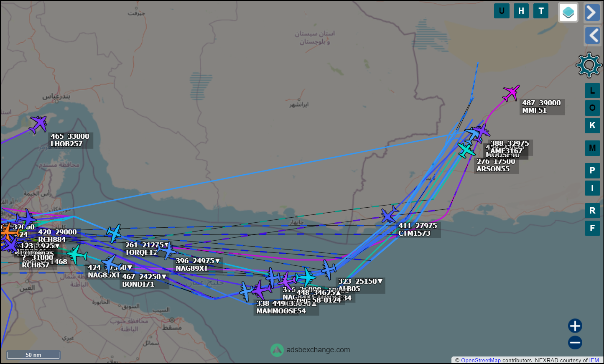604x364 pixels.
Task: Zoom out with the minus button
Action: click(575, 343)
